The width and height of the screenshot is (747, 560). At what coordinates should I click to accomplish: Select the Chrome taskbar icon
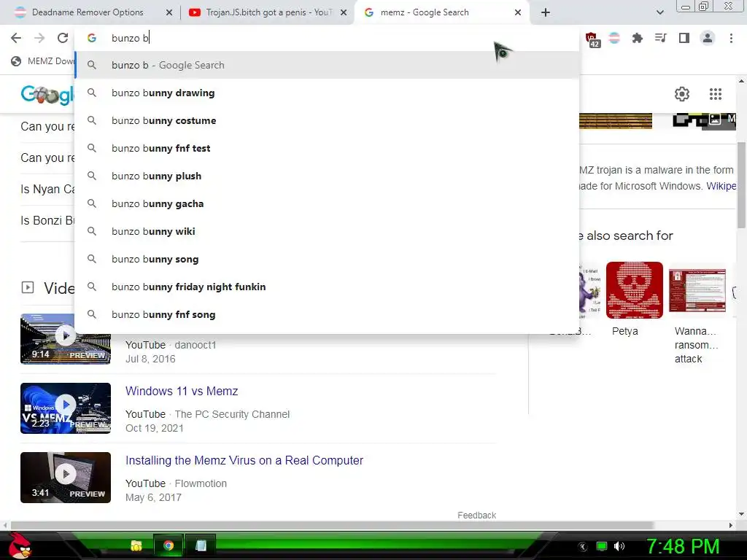(169, 545)
